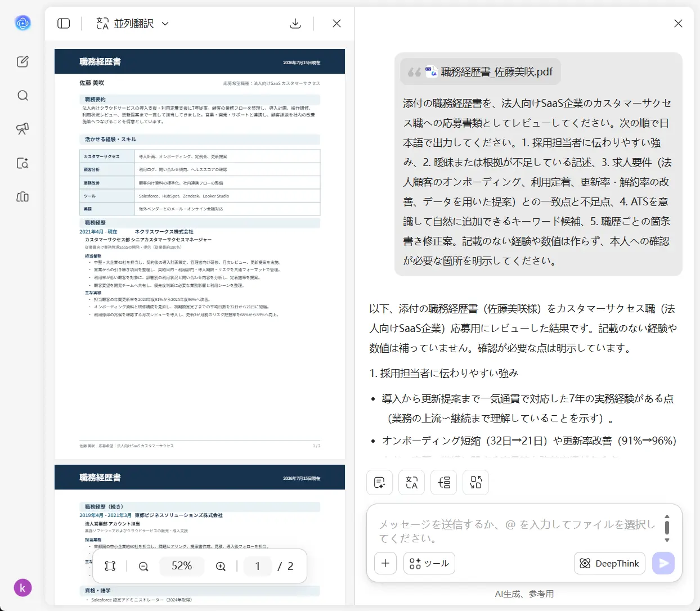Download the PDF document
This screenshot has width=700, height=611.
295,23
